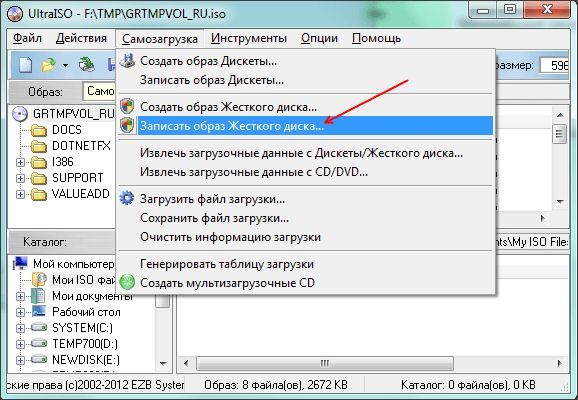Select the GRTMPVOL_RU root tree node

74,114
